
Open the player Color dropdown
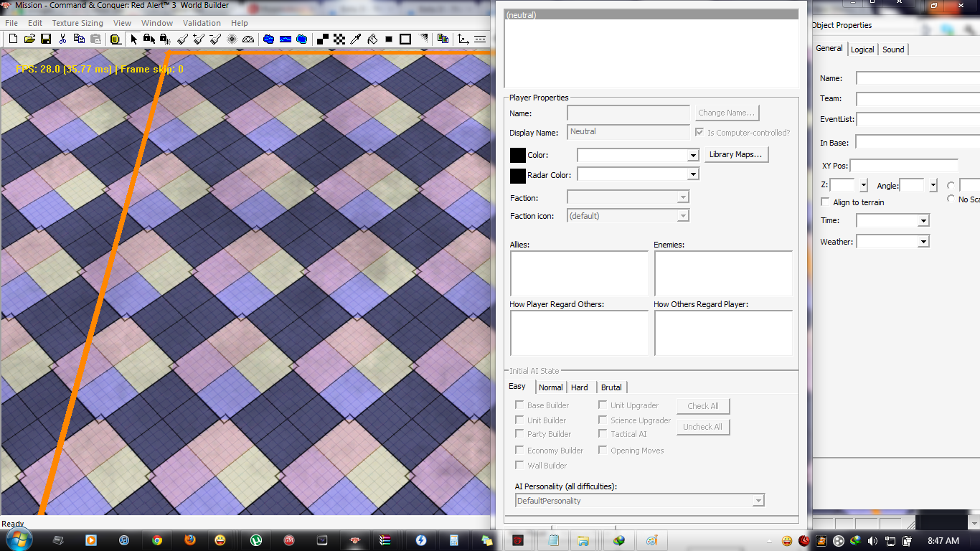[x=693, y=156]
